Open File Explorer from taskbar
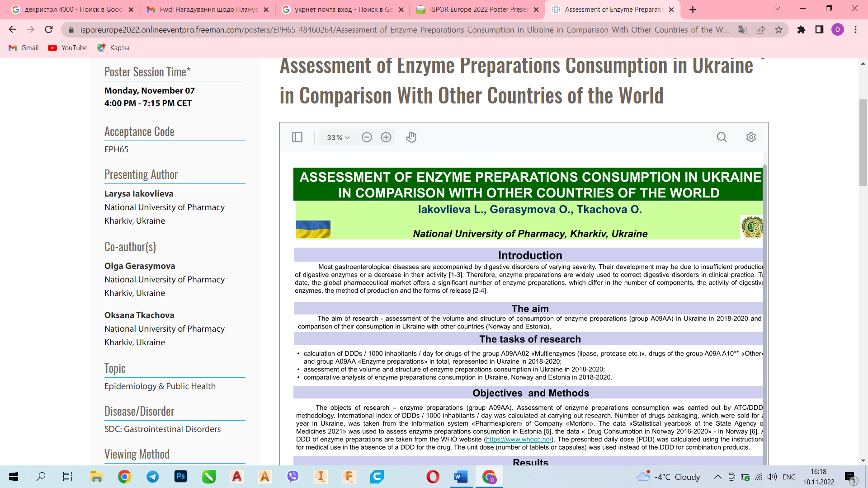The image size is (868, 488). [x=96, y=477]
